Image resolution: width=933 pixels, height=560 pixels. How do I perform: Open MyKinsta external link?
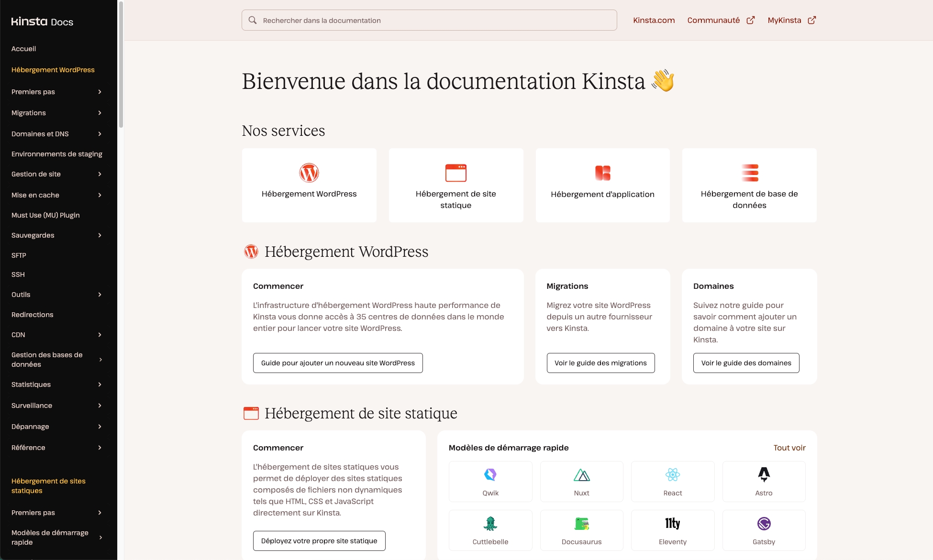[x=791, y=20]
